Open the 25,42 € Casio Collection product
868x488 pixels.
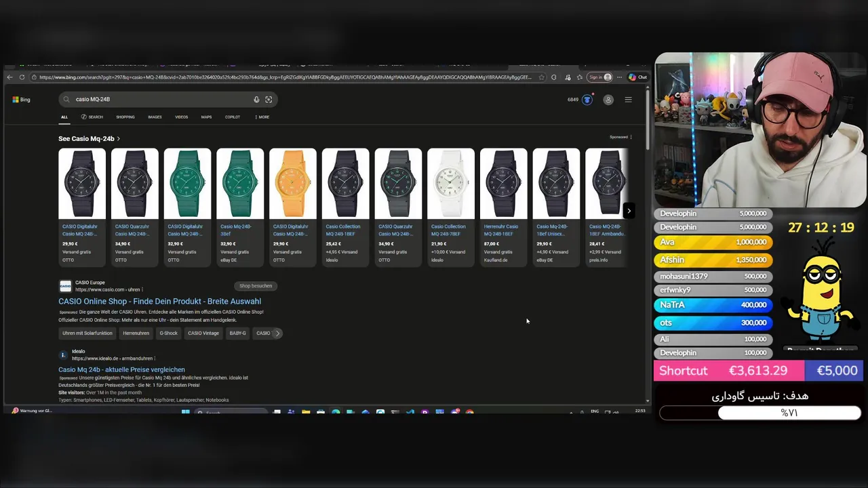point(345,207)
